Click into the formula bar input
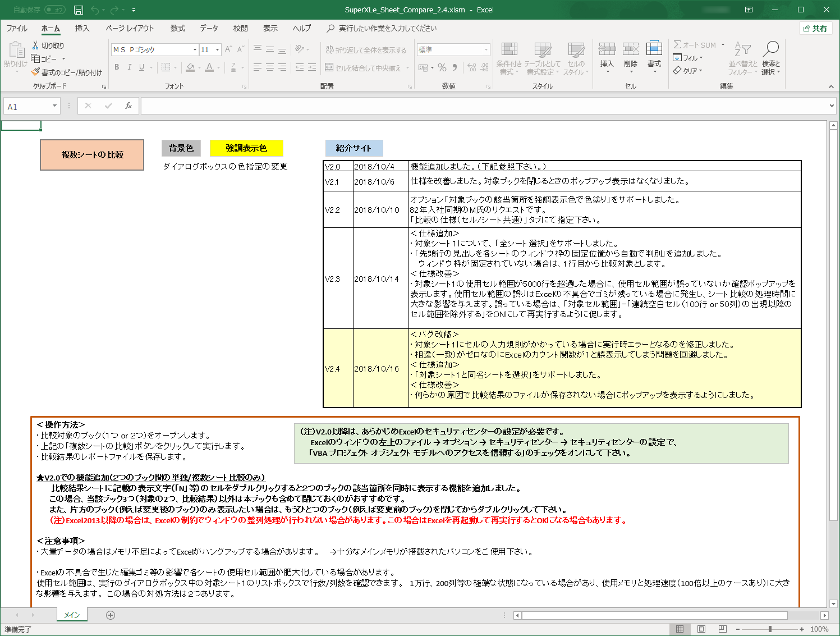 [x=484, y=106]
